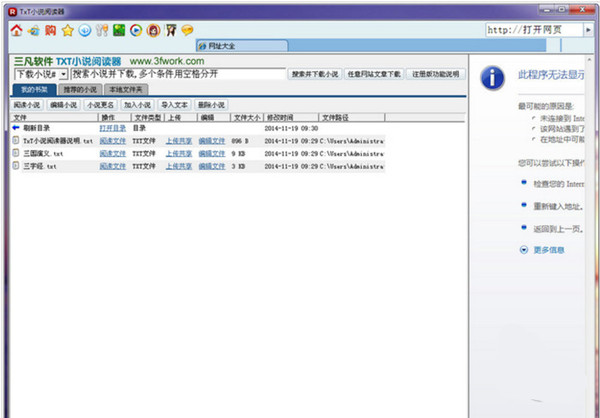Click the red 购 shopping icon
Screen dimensions: 600x418
(x=51, y=30)
